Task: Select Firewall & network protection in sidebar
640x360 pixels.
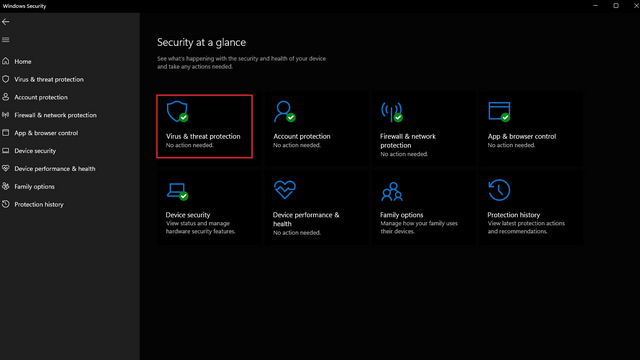Action: tap(56, 115)
